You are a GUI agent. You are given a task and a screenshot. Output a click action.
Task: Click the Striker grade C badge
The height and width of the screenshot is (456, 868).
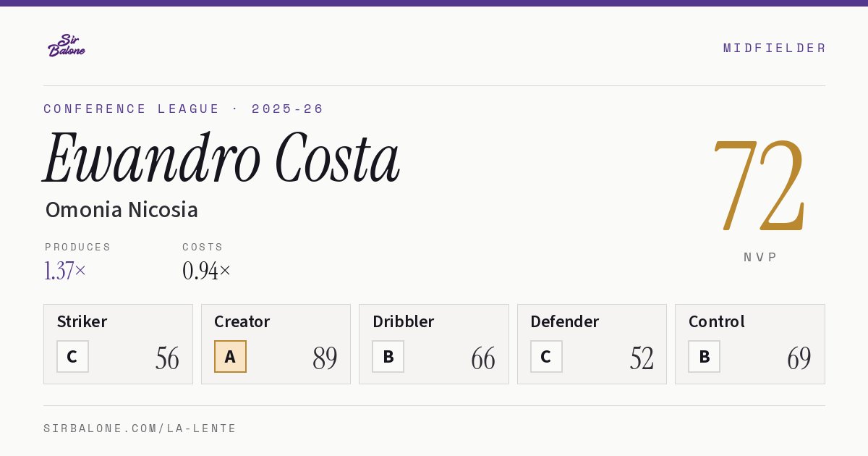click(72, 357)
